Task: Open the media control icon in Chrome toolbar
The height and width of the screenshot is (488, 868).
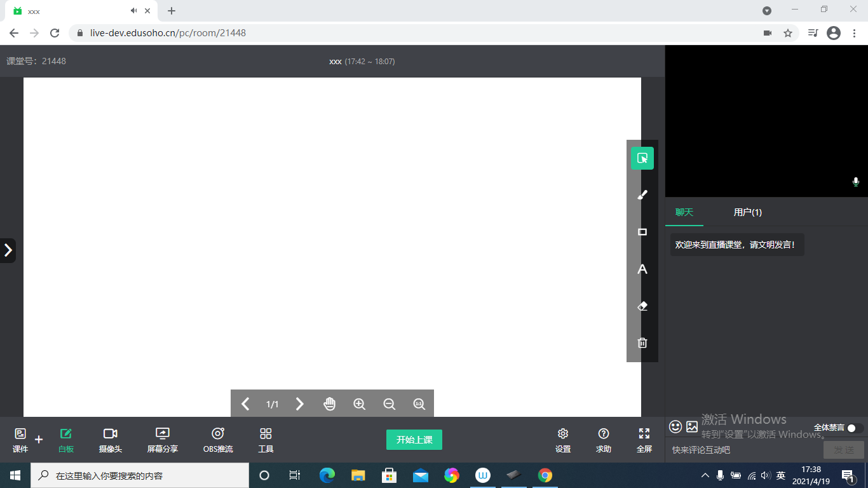Action: 813,33
